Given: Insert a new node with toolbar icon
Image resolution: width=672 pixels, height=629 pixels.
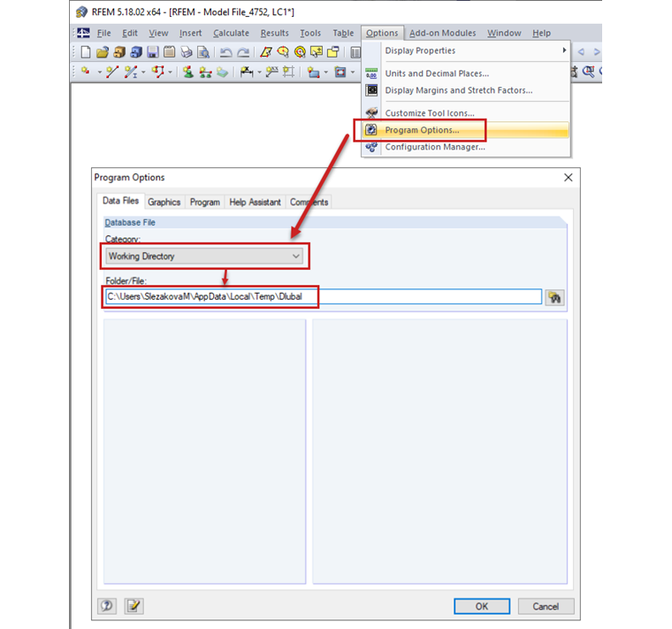Looking at the screenshot, I should point(86,72).
